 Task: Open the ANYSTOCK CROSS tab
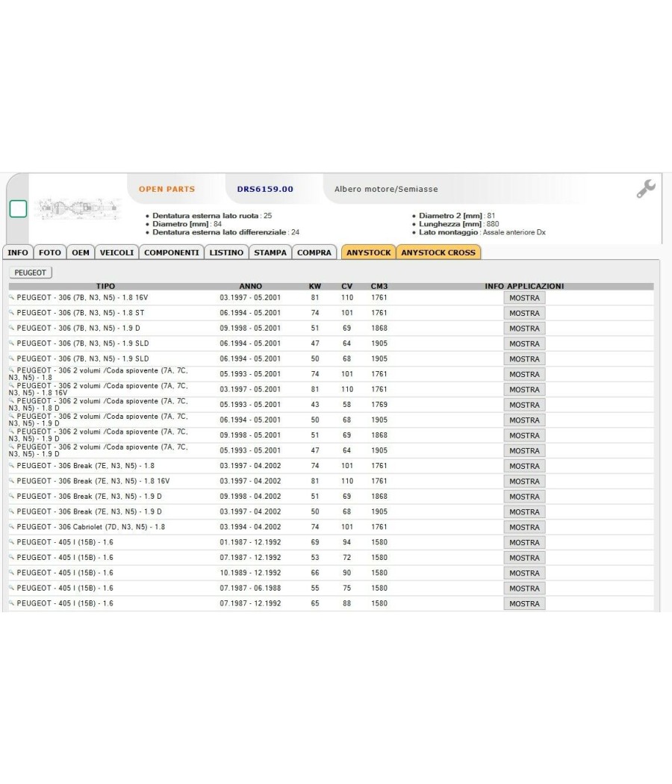point(438,252)
